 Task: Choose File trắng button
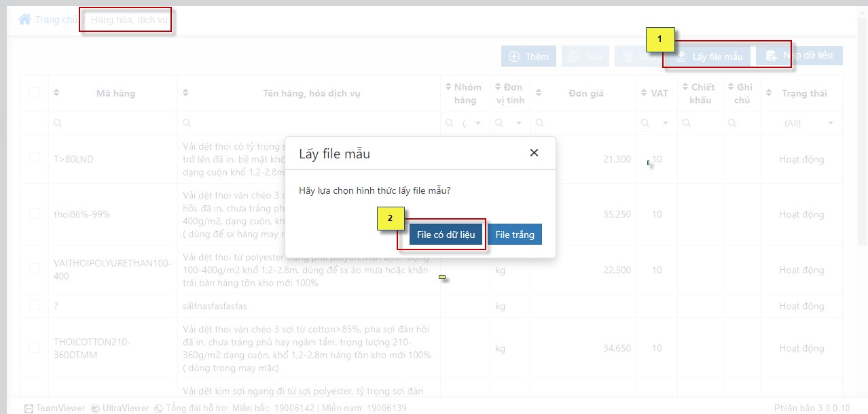click(515, 235)
